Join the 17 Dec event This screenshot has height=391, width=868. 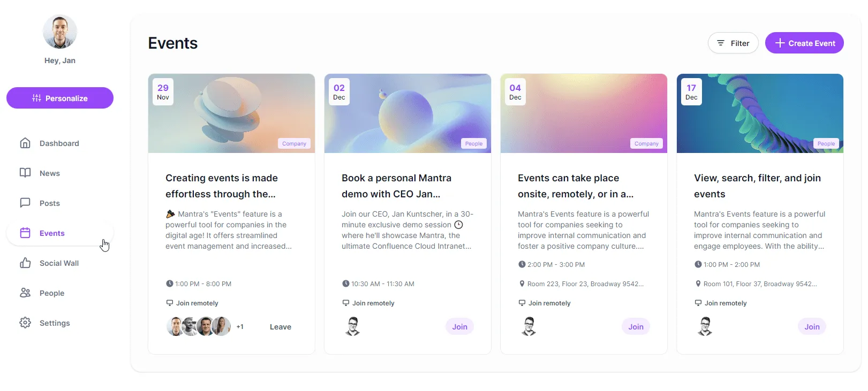(811, 327)
